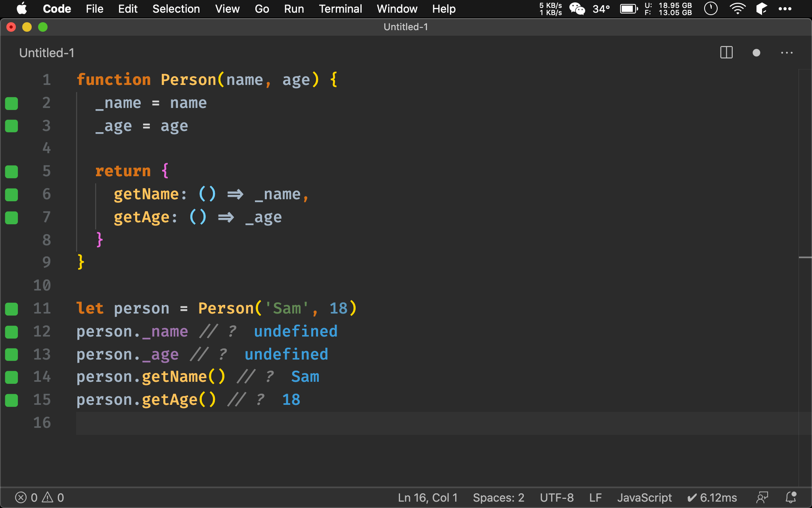The height and width of the screenshot is (508, 812).
Task: Open the Selection menu
Action: click(176, 9)
